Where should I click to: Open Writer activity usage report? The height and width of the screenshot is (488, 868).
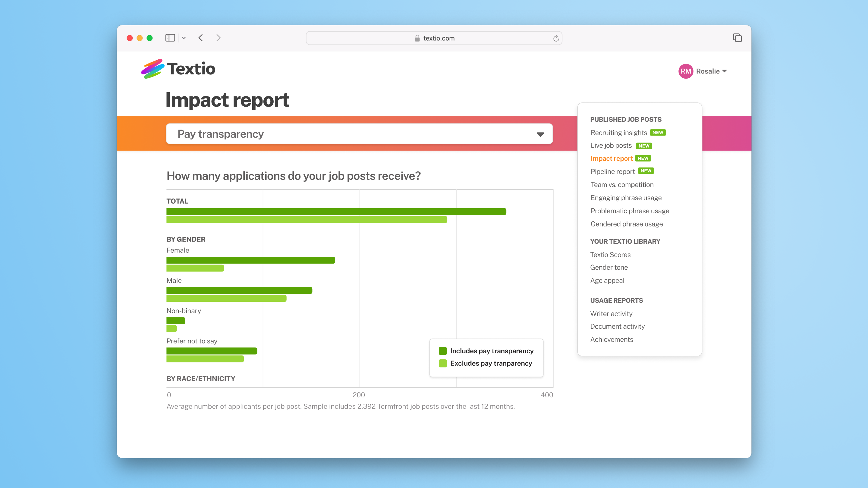point(611,314)
